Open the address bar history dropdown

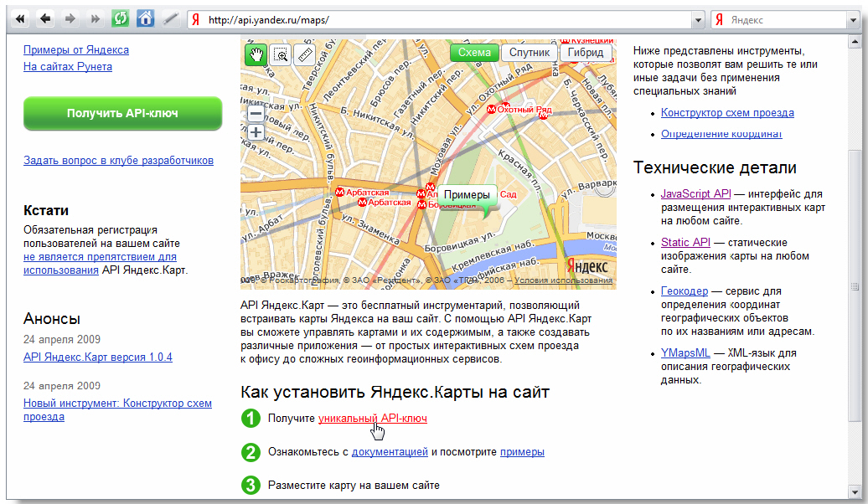tap(697, 19)
